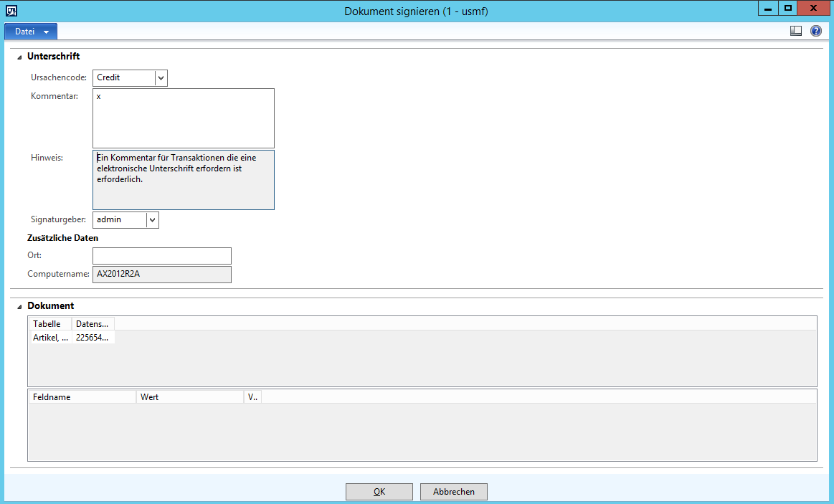The height and width of the screenshot is (504, 834).
Task: Collapse the Dokument section
Action: pyautogui.click(x=19, y=306)
